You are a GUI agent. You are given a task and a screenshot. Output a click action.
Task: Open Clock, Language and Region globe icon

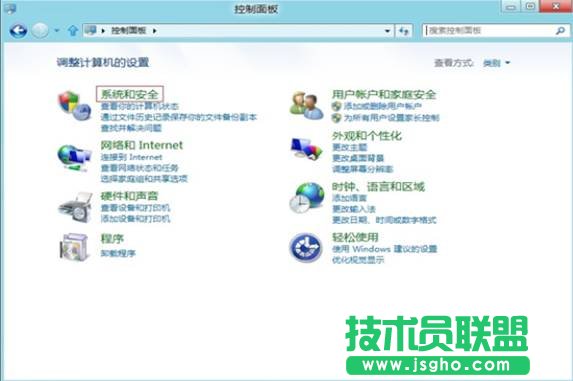(307, 198)
